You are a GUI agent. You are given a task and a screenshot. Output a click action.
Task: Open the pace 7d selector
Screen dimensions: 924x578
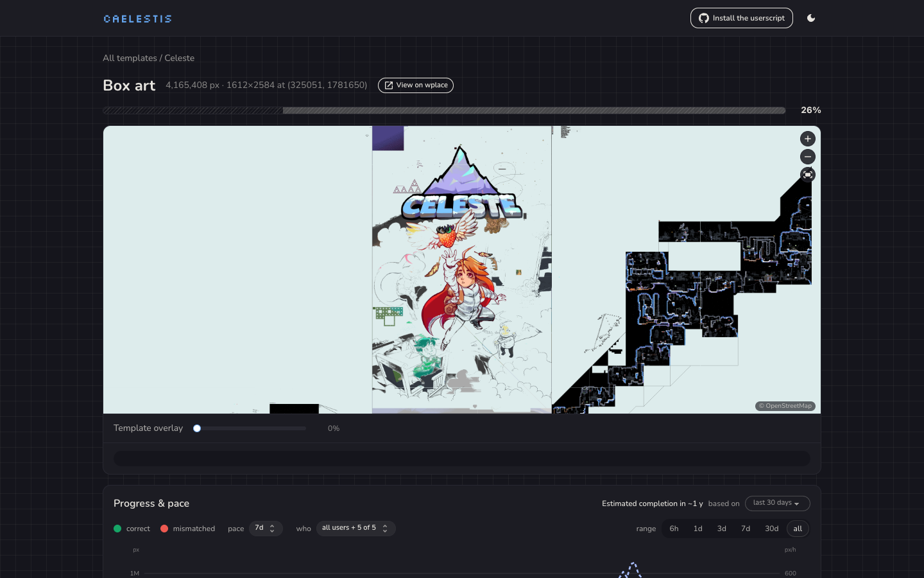266,529
